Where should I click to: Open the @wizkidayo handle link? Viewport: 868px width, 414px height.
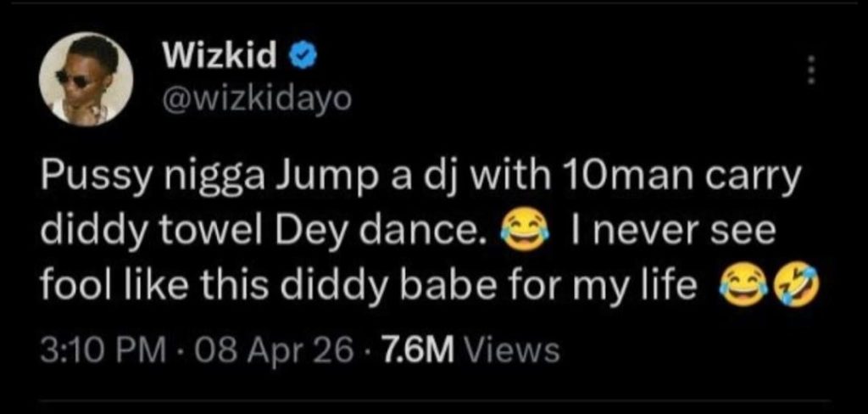(x=251, y=100)
